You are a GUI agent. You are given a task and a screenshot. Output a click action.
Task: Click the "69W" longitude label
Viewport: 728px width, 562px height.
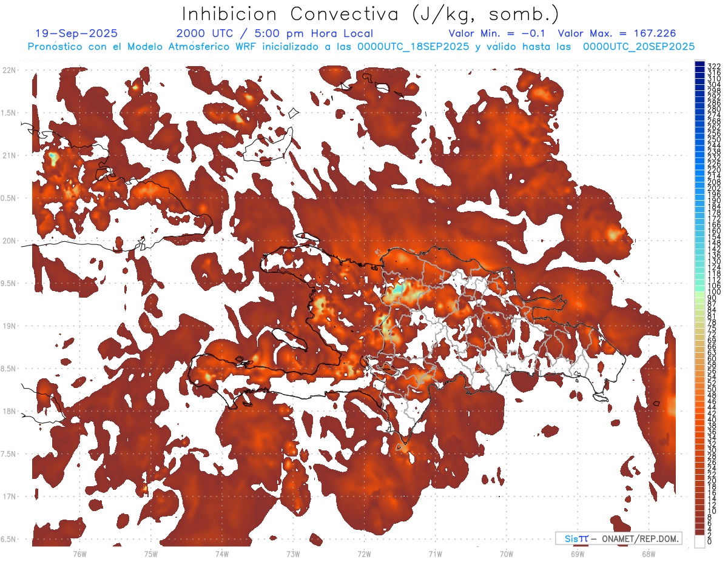[578, 554]
